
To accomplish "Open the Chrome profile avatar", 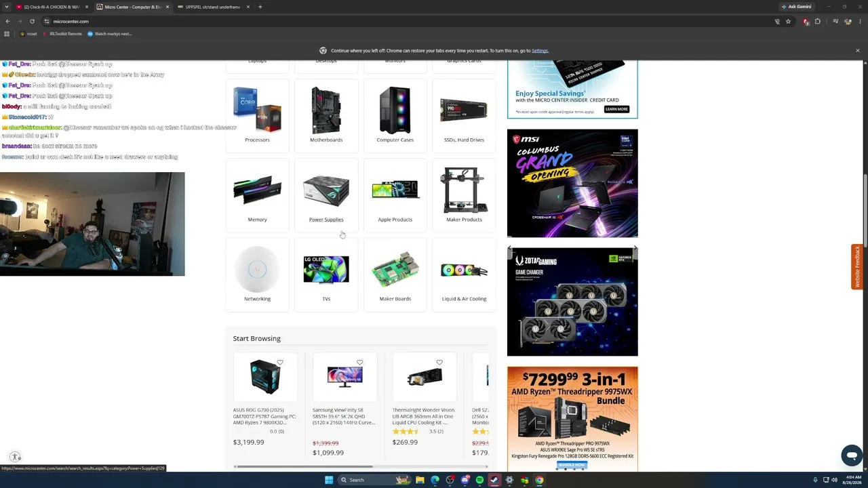I will (x=848, y=21).
